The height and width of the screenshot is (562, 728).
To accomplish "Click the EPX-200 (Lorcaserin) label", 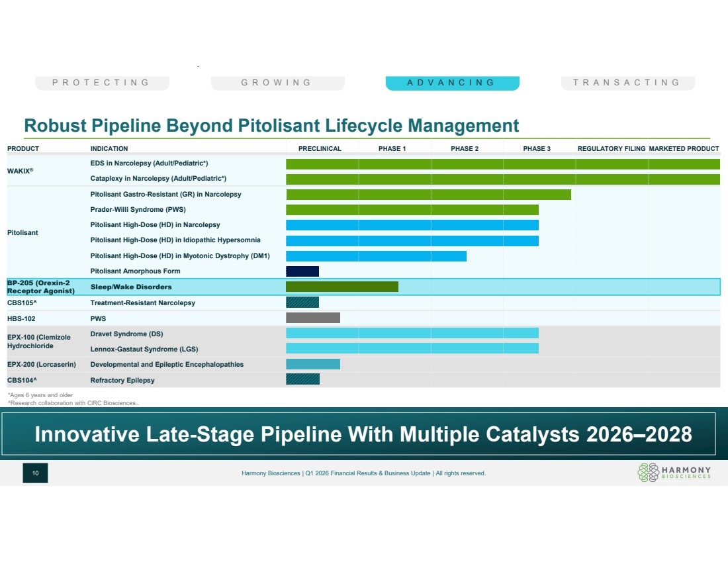I will (x=41, y=365).
